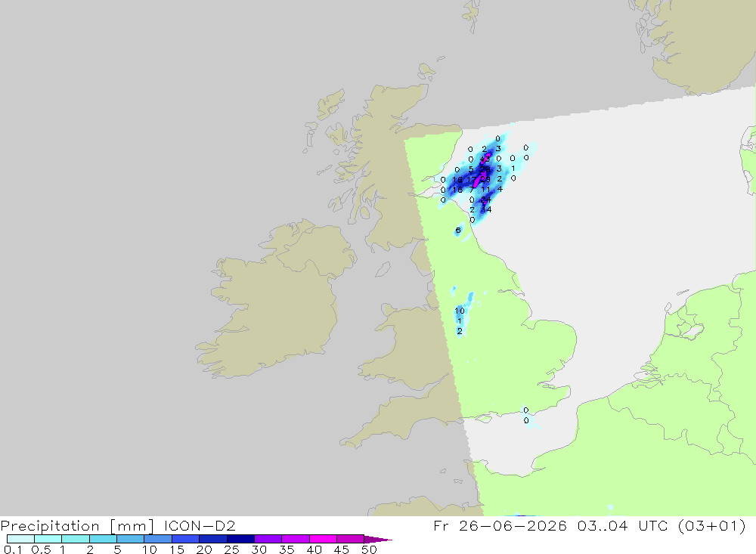Viewport: 756px width, 554px height.
Task: Click the '30' legend scale label
Action: [259, 549]
